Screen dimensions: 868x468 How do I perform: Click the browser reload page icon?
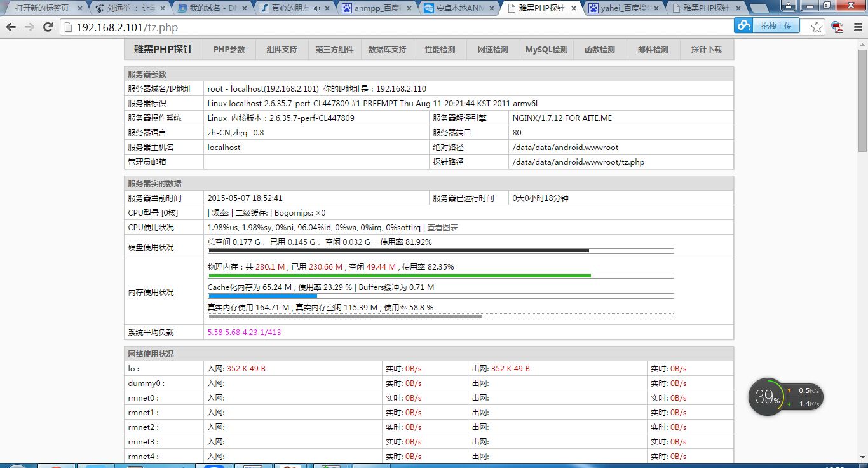[48, 27]
